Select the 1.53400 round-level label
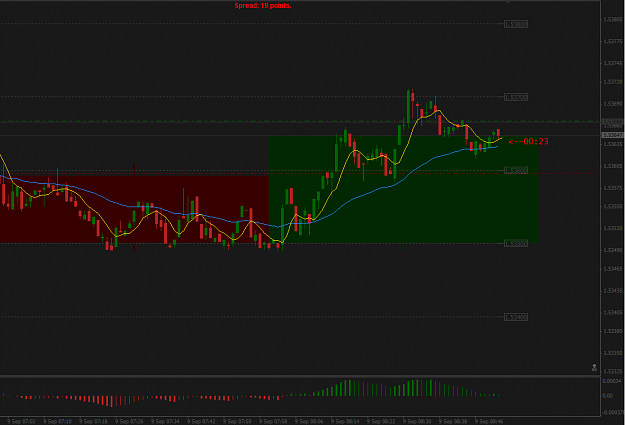This screenshot has width=625, height=425. click(516, 317)
